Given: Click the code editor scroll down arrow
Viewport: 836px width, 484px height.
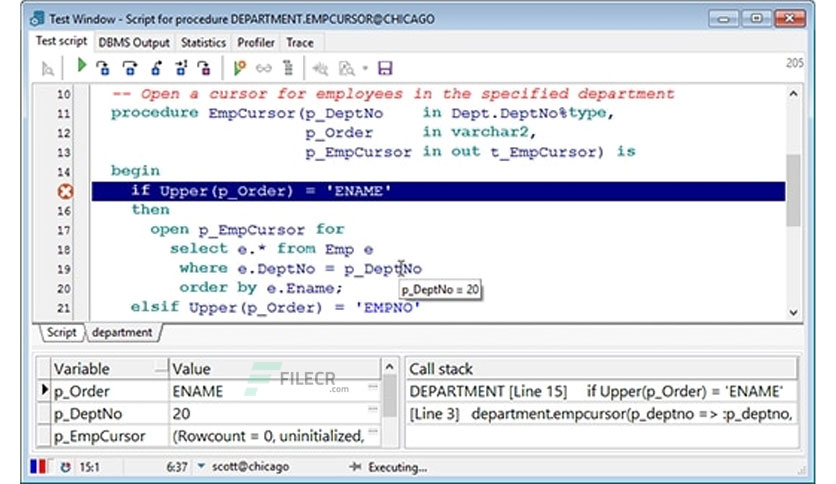Looking at the screenshot, I should 793,312.
